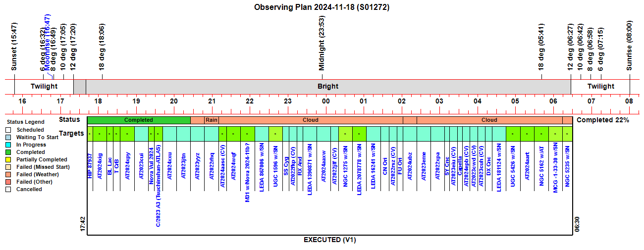Select C/2023 A3 (Tsuchinshan-ATLAS) target
644x250 pixels.
[x=159, y=186]
